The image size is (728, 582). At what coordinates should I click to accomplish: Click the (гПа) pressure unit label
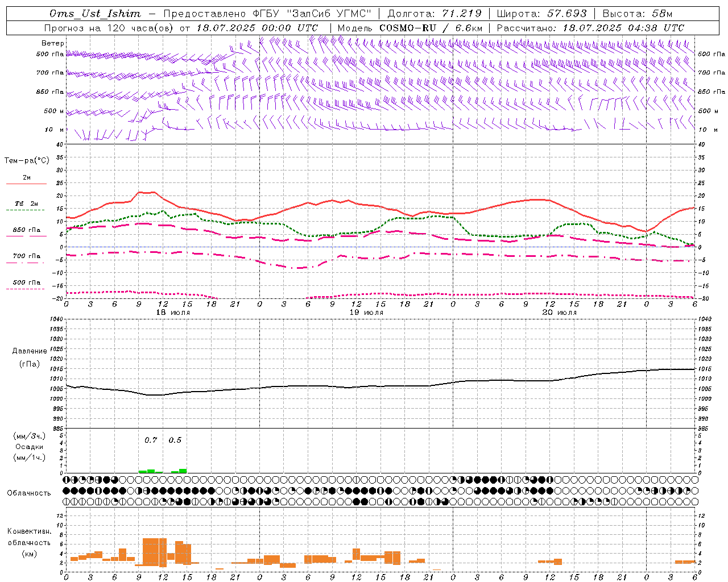30,364
